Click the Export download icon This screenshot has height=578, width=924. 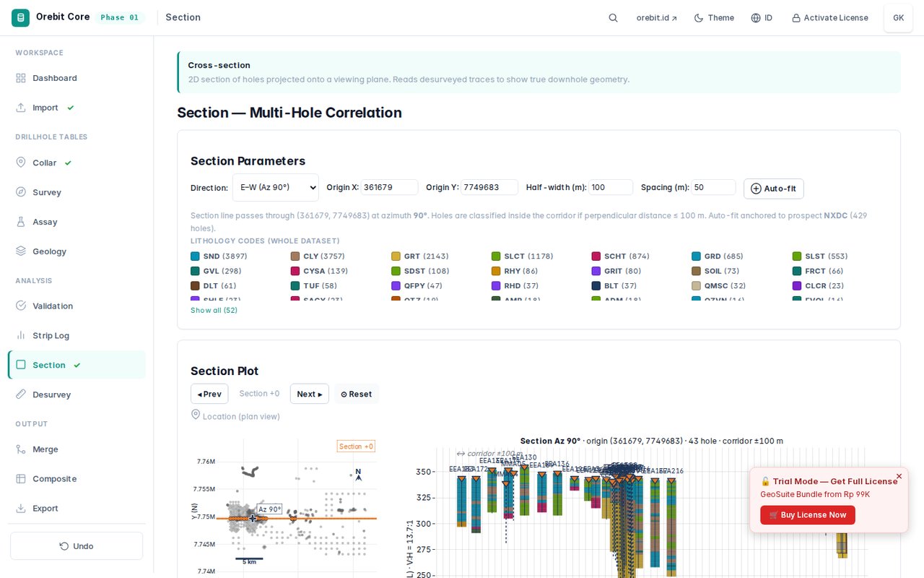tap(21, 509)
